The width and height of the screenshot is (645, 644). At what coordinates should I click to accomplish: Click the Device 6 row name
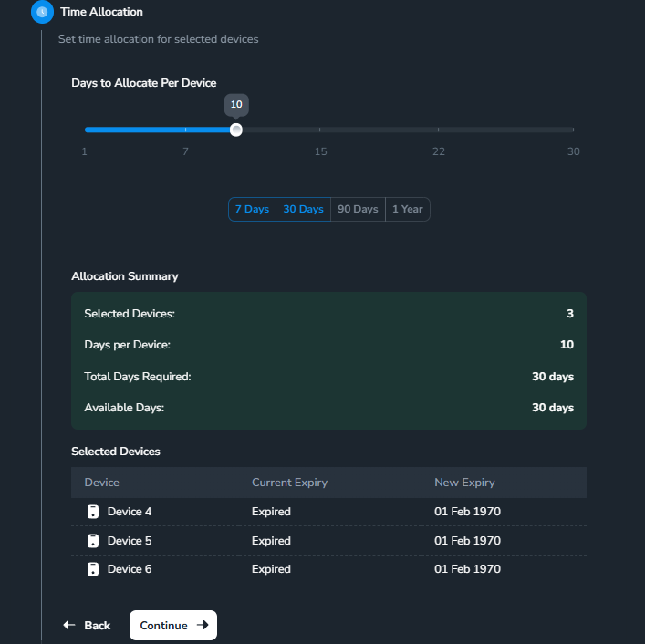coord(130,569)
